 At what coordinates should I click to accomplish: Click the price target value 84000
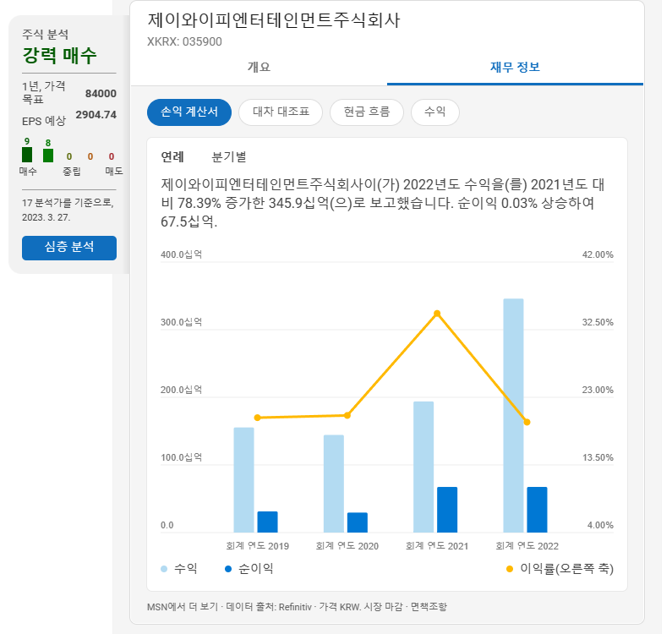click(101, 94)
